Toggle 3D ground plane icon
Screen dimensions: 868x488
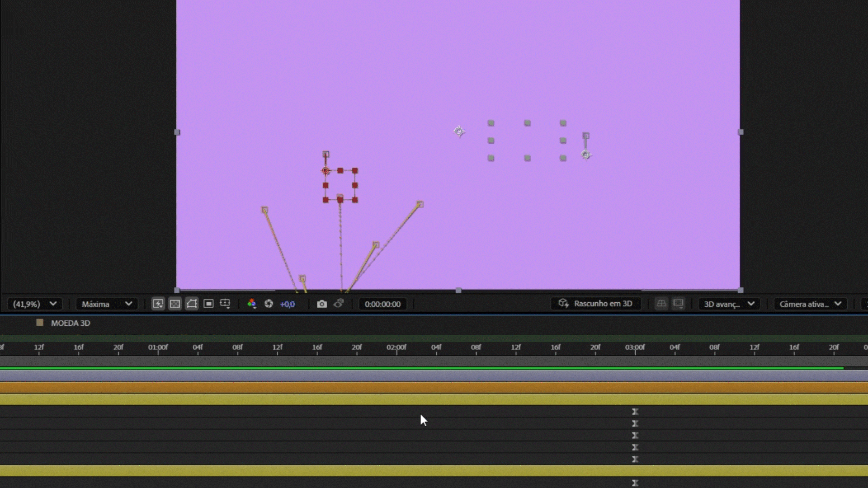(x=661, y=304)
